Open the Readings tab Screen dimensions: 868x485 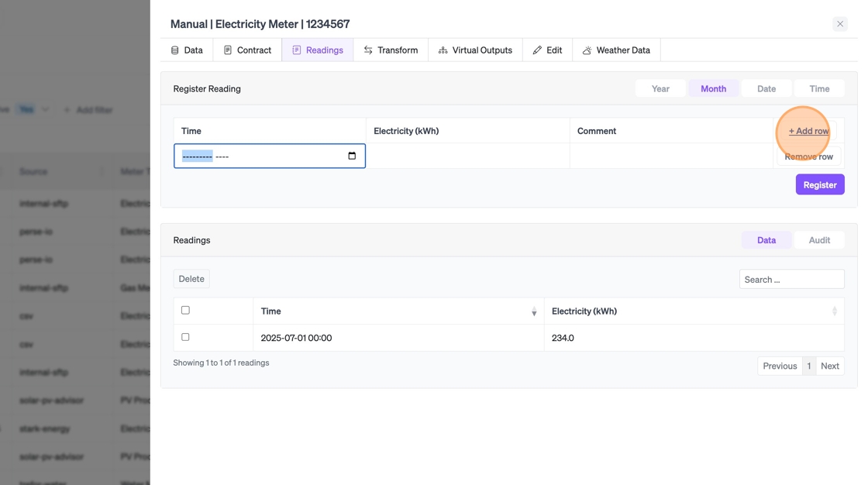[x=318, y=50]
